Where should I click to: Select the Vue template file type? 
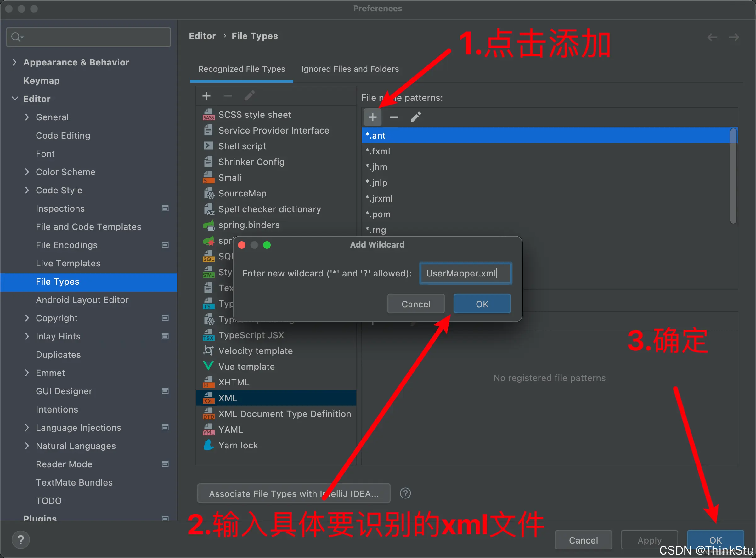[x=246, y=367]
